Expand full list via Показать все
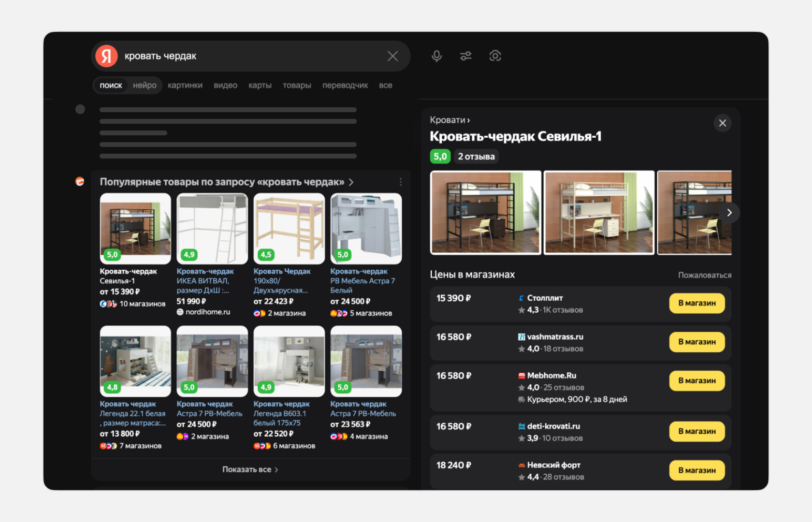The width and height of the screenshot is (812, 522). tap(250, 469)
